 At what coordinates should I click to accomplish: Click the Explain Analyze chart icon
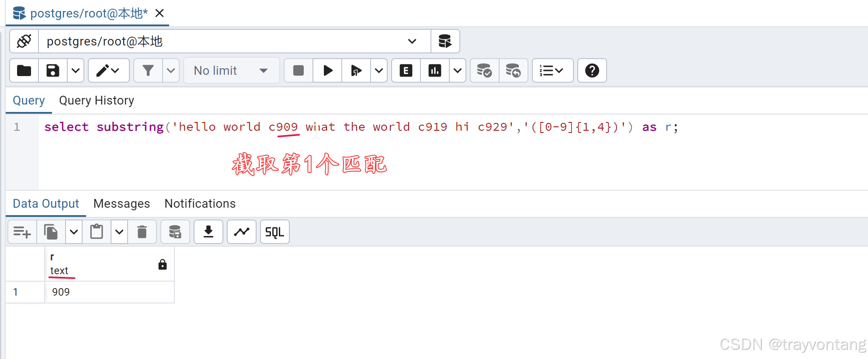[435, 70]
